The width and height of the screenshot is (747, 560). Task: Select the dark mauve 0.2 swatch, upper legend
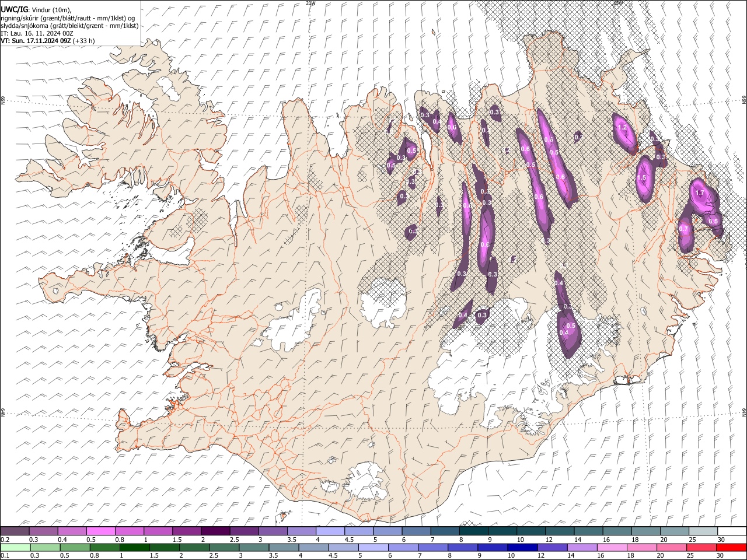coord(15,531)
